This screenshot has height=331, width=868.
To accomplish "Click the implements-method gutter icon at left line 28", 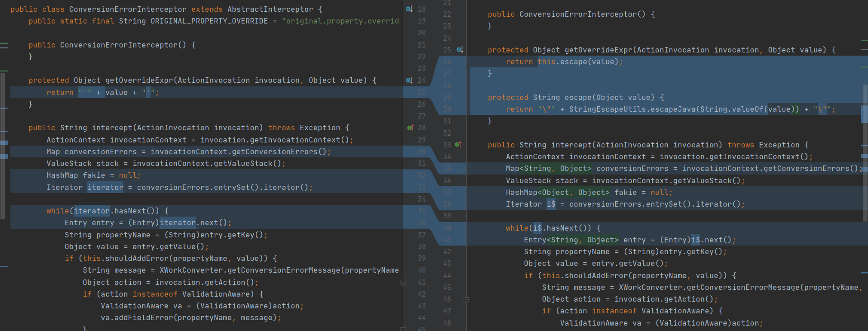I will tap(410, 128).
